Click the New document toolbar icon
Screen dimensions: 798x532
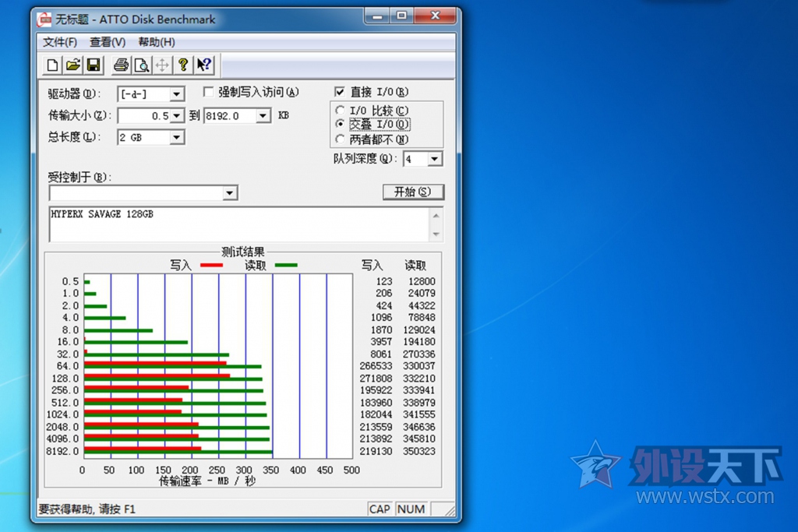tap(52, 65)
